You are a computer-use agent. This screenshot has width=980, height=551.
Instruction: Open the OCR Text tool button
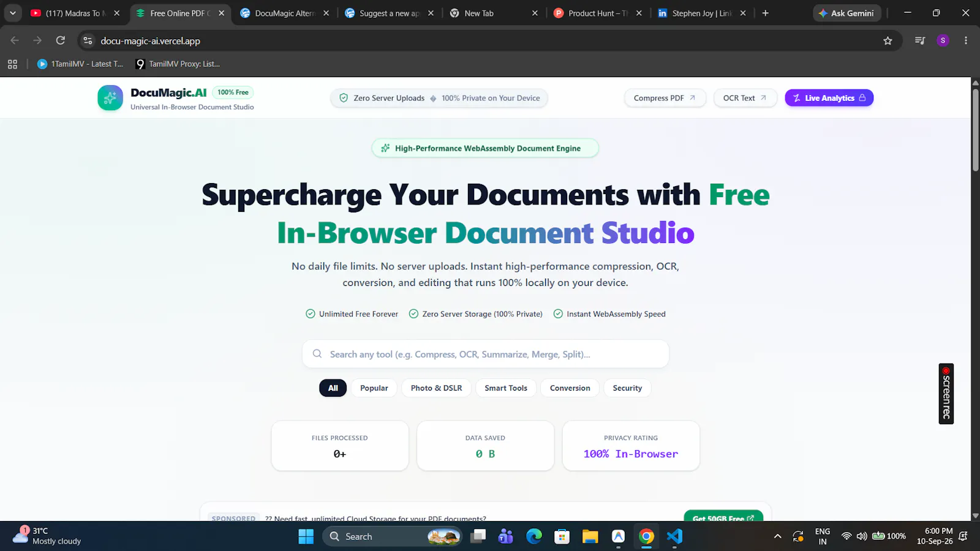click(x=745, y=98)
